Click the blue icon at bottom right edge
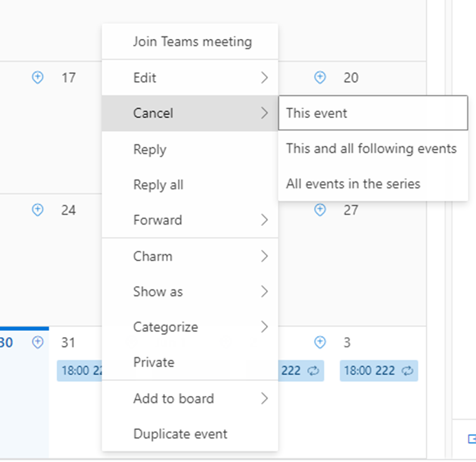Viewport: 476px width, 462px height. point(472,439)
